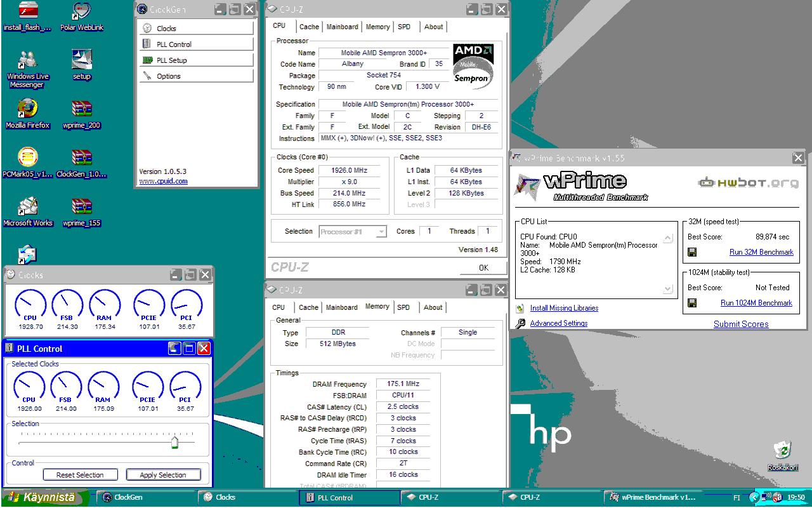Image resolution: width=812 pixels, height=508 pixels.
Task: Click the Install Missing Libraries icon
Action: (520, 308)
